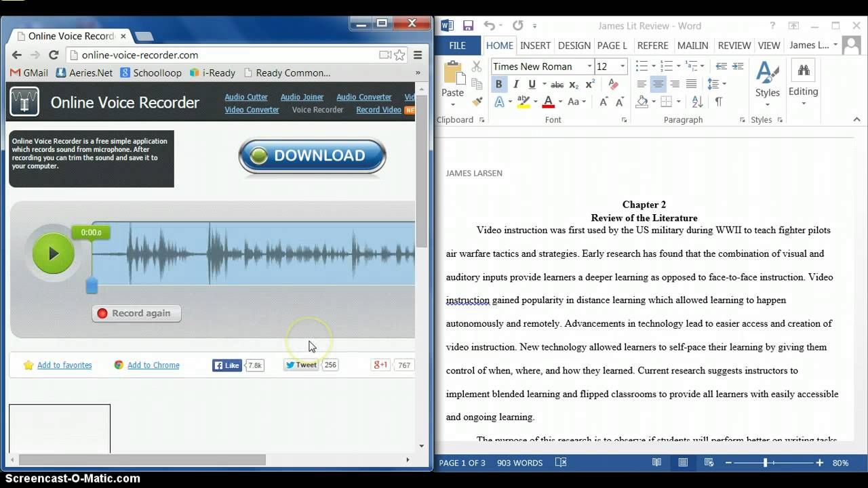Switch to the INSERT ribbon tab
Image resolution: width=868 pixels, height=488 pixels.
(x=535, y=45)
